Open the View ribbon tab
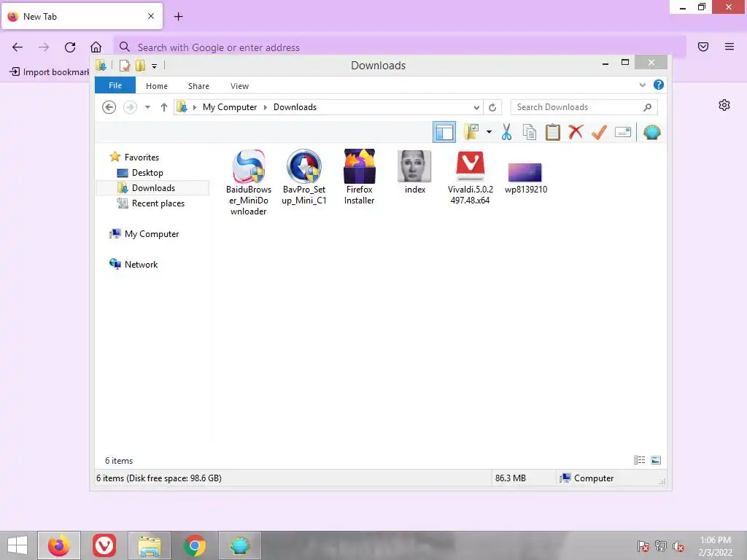Screen dimensions: 747x560 click(x=239, y=86)
